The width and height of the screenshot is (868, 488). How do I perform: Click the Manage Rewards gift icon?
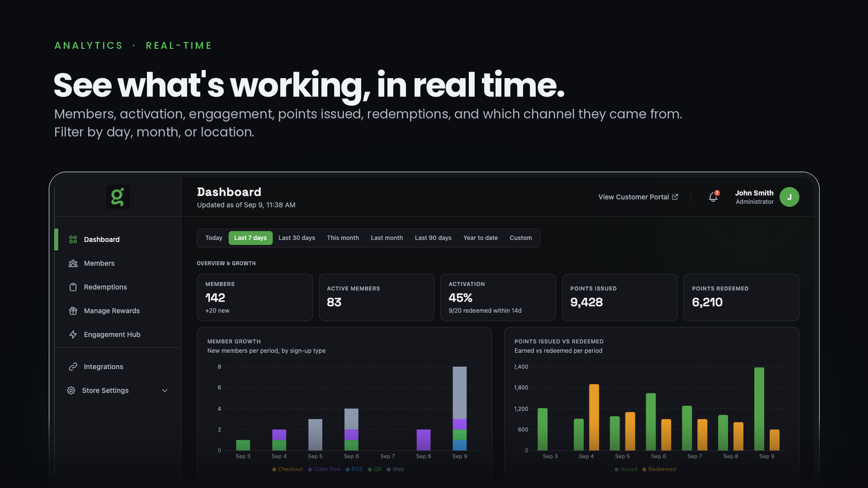click(73, 311)
